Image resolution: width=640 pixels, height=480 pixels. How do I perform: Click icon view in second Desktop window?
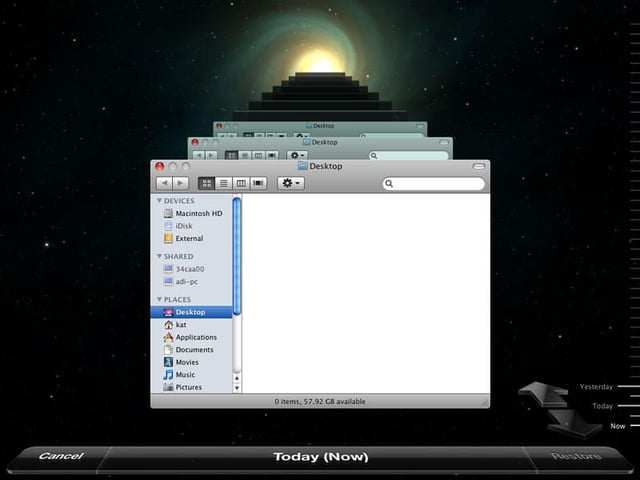coord(231,155)
